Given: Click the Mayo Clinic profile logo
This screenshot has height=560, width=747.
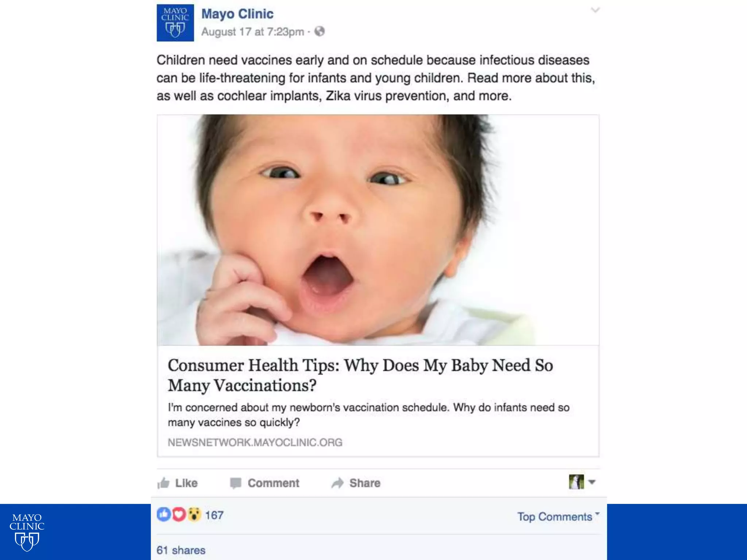Looking at the screenshot, I should click(x=175, y=23).
